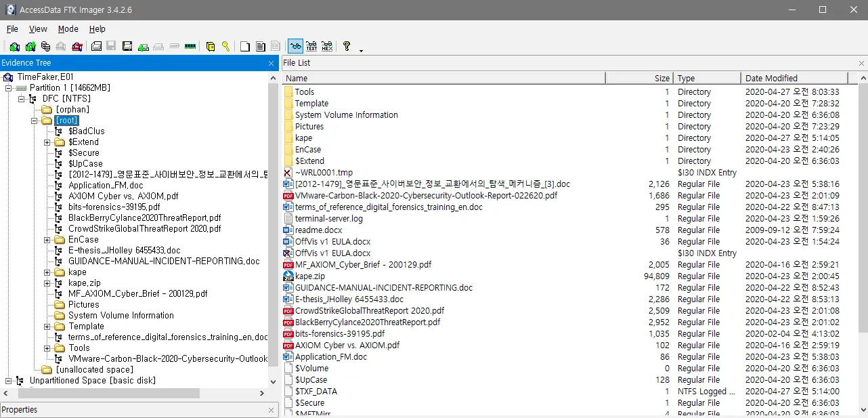Click the Capture Memory toolbar icon

click(x=190, y=46)
